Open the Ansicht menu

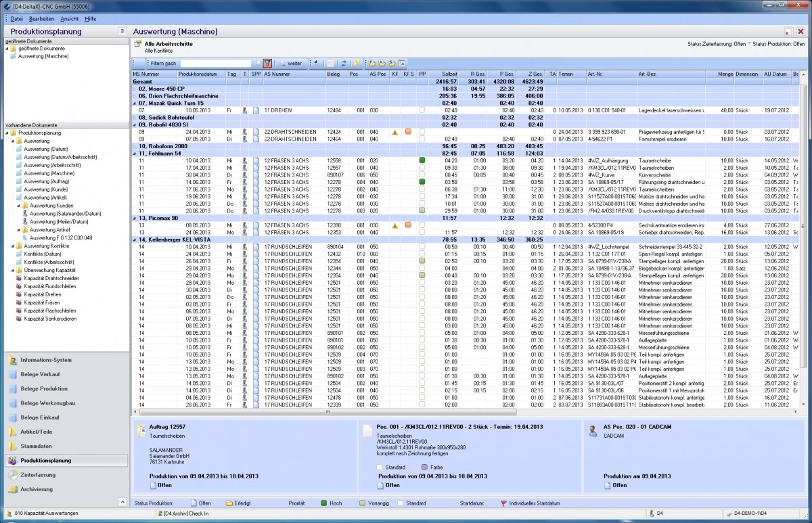click(x=69, y=18)
